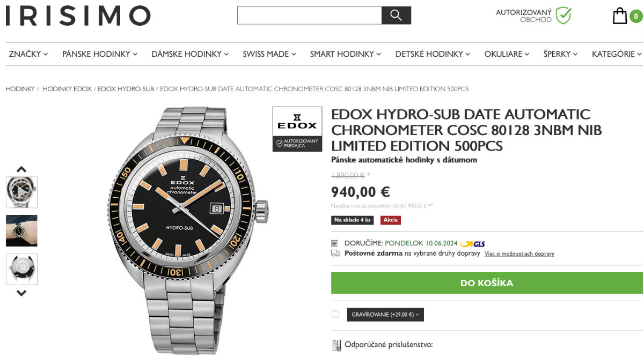This screenshot has width=644, height=358.
Task: Click the GLS carrier logo
Action: 473,244
